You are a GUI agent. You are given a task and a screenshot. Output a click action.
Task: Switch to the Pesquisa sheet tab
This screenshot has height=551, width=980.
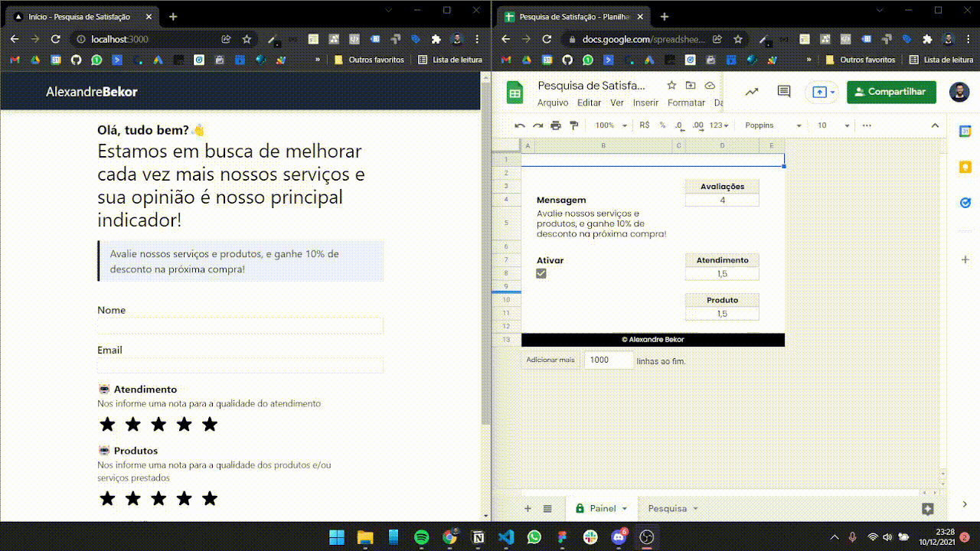pyautogui.click(x=667, y=508)
